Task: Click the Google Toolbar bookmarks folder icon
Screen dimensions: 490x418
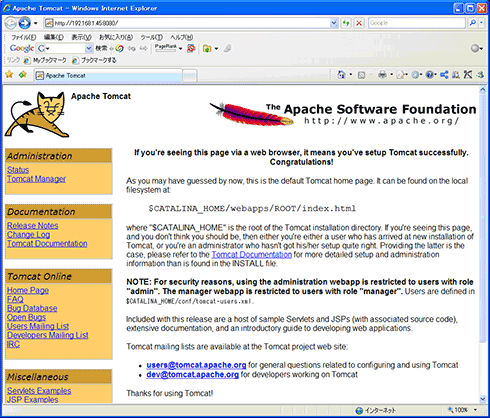Action: coord(207,49)
